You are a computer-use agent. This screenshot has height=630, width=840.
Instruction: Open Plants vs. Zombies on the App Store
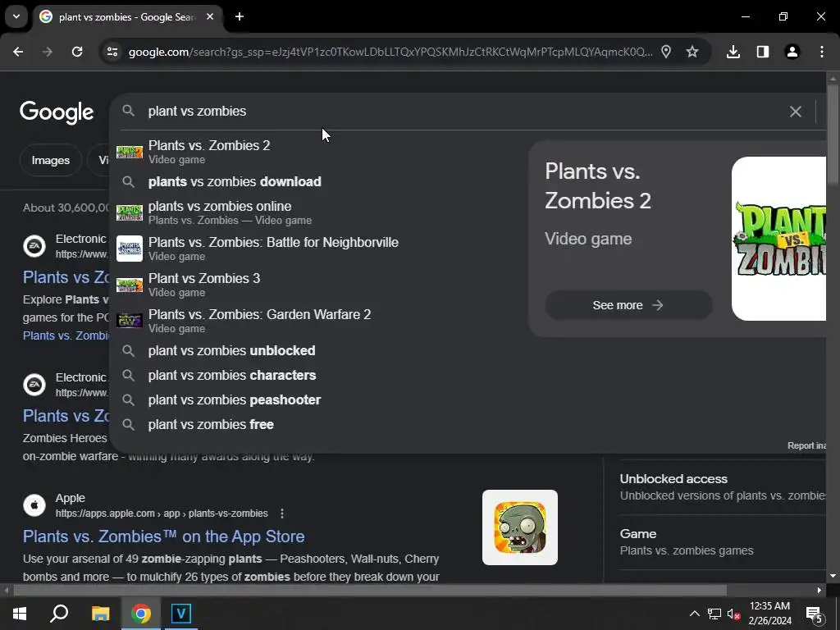click(x=163, y=536)
